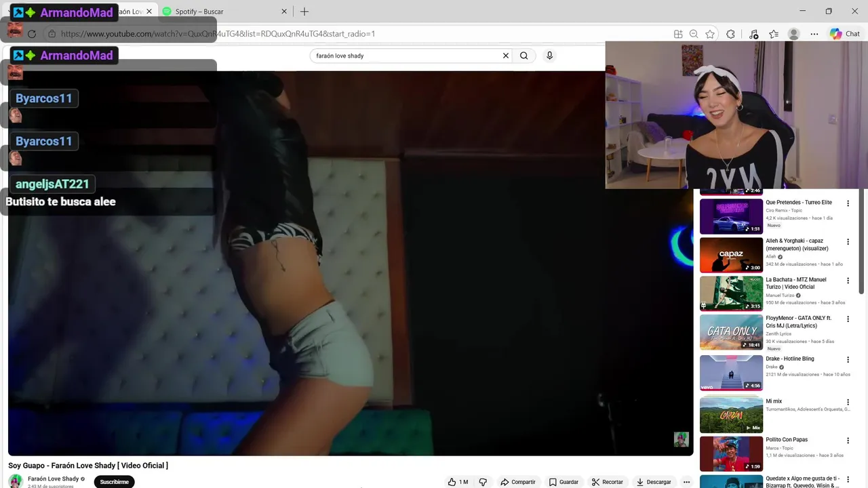The image size is (868, 488).
Task: Open options for Quedate x Algo me gusta
Action: pyautogui.click(x=848, y=479)
